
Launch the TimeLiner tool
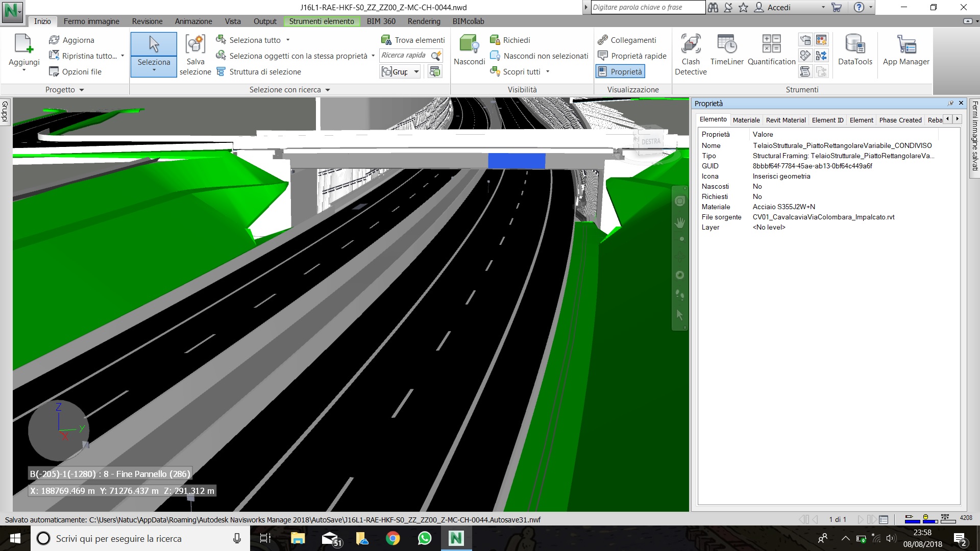[x=727, y=50]
